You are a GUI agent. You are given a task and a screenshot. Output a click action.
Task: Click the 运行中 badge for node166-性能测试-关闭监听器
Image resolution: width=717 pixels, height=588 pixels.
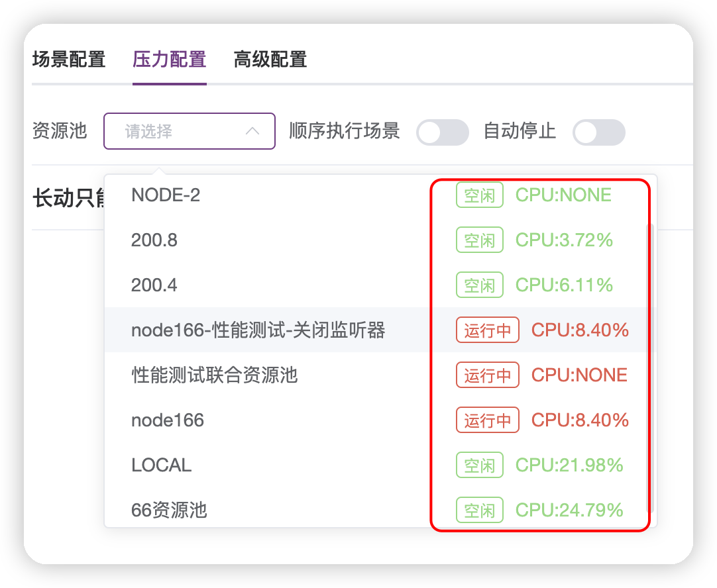click(x=487, y=330)
